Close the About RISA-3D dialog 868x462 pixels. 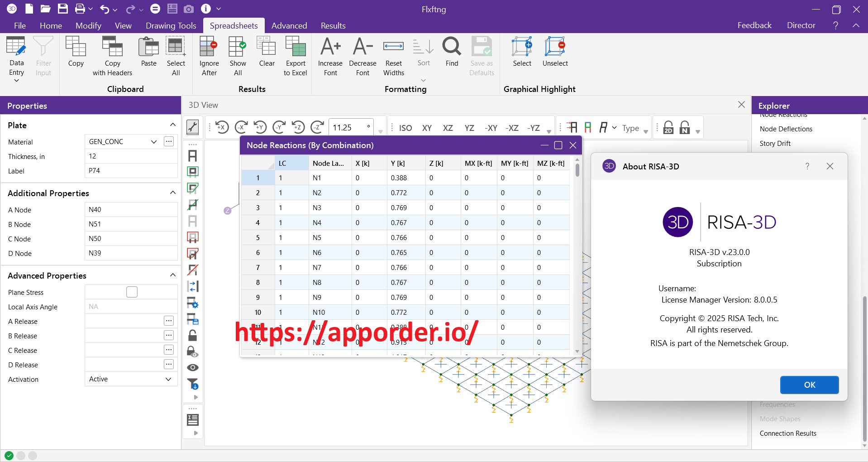pos(830,166)
